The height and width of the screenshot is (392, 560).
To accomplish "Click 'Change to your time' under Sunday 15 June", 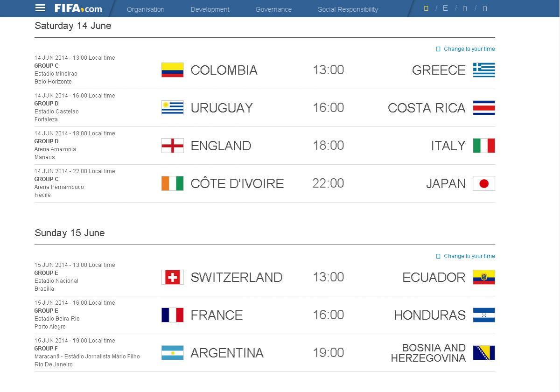I will [469, 256].
